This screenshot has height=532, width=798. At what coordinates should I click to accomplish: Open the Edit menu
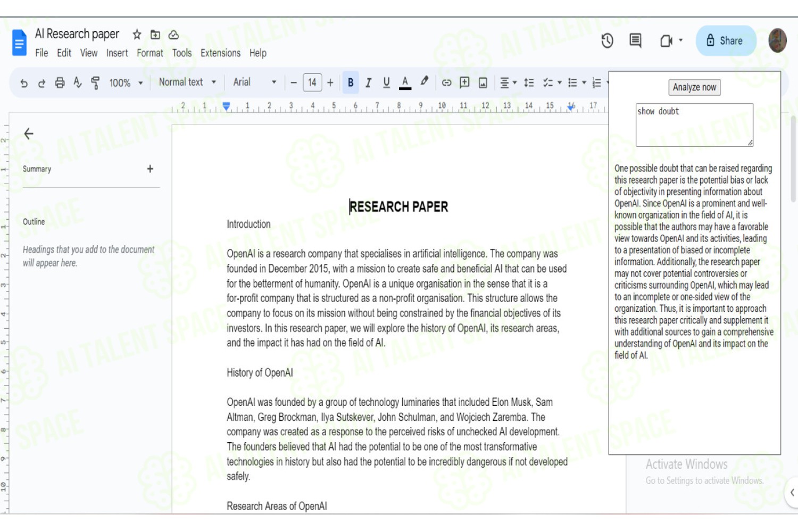click(x=64, y=53)
